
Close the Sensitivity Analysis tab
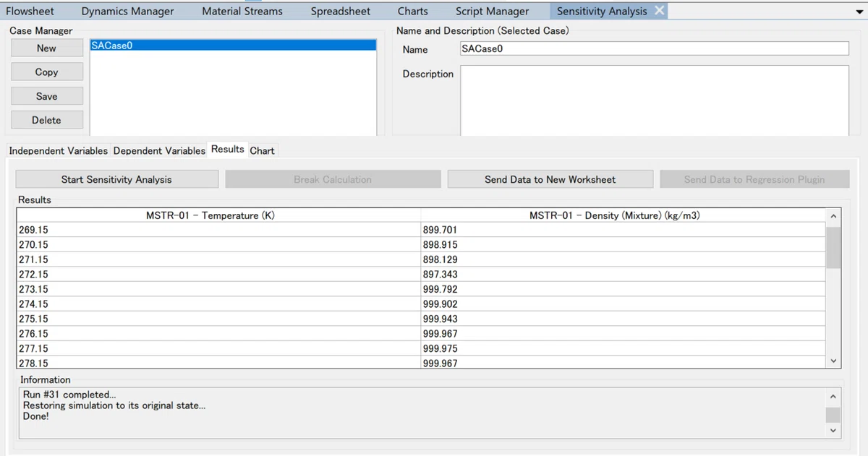click(659, 11)
